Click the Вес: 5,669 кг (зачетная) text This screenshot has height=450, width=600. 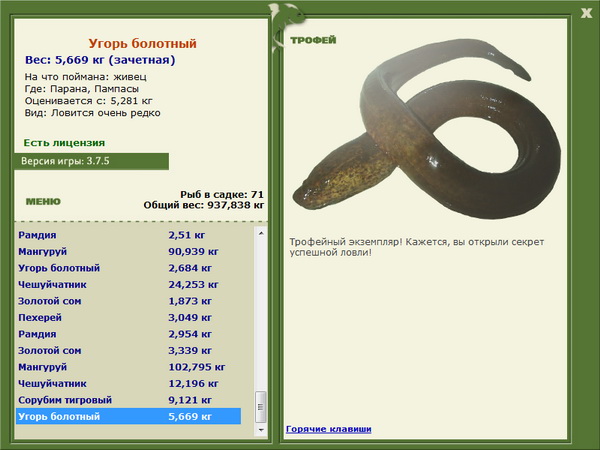[x=100, y=60]
